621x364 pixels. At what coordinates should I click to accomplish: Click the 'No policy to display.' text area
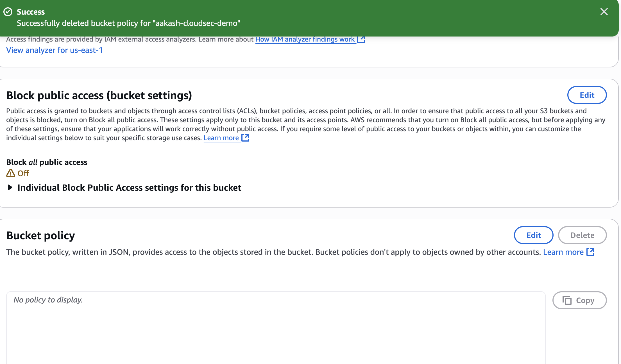(x=276, y=328)
